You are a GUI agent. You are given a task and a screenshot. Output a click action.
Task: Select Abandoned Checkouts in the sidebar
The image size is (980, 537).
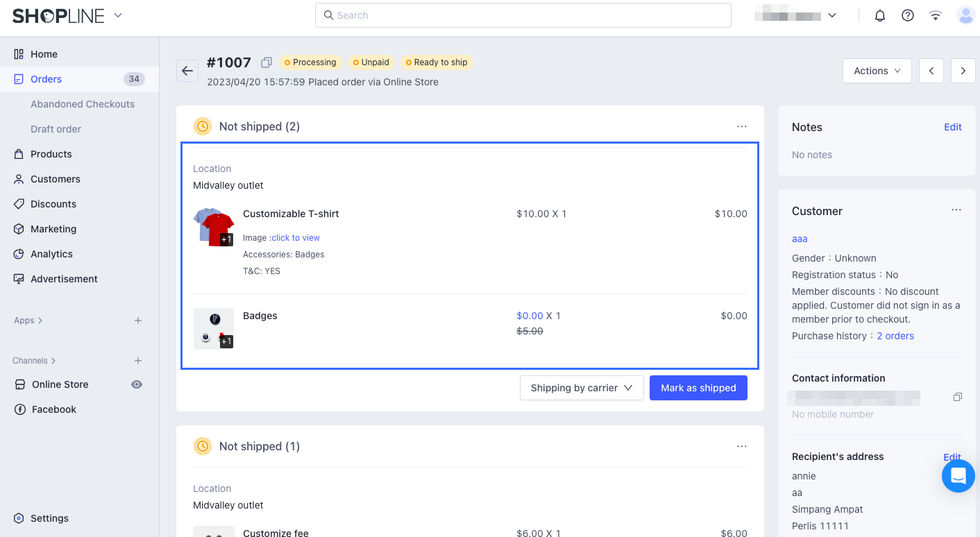pyautogui.click(x=83, y=103)
